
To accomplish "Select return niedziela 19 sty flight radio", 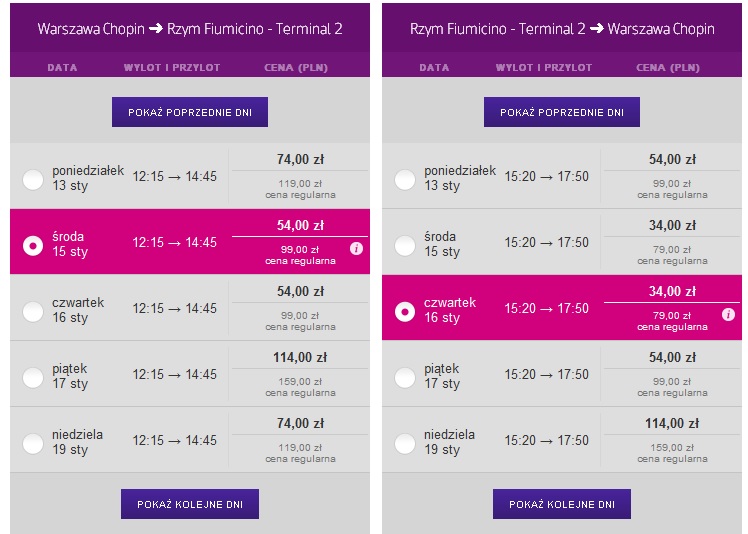I will tap(405, 443).
